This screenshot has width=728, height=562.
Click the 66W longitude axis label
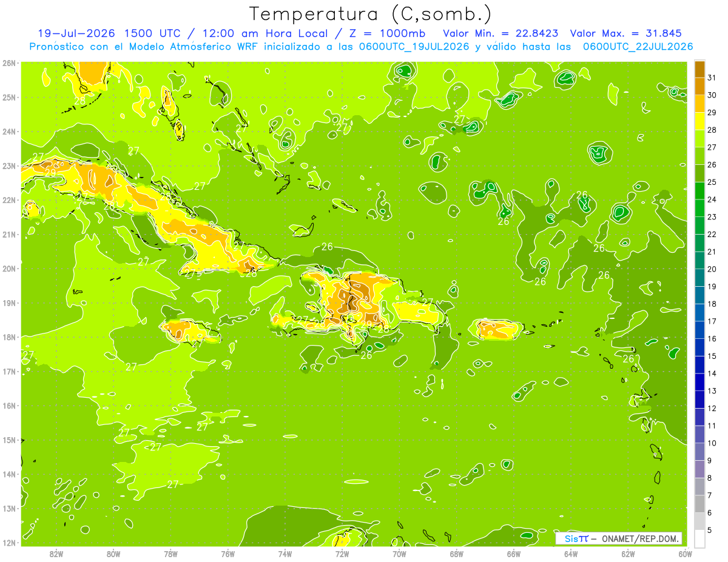[x=513, y=554]
